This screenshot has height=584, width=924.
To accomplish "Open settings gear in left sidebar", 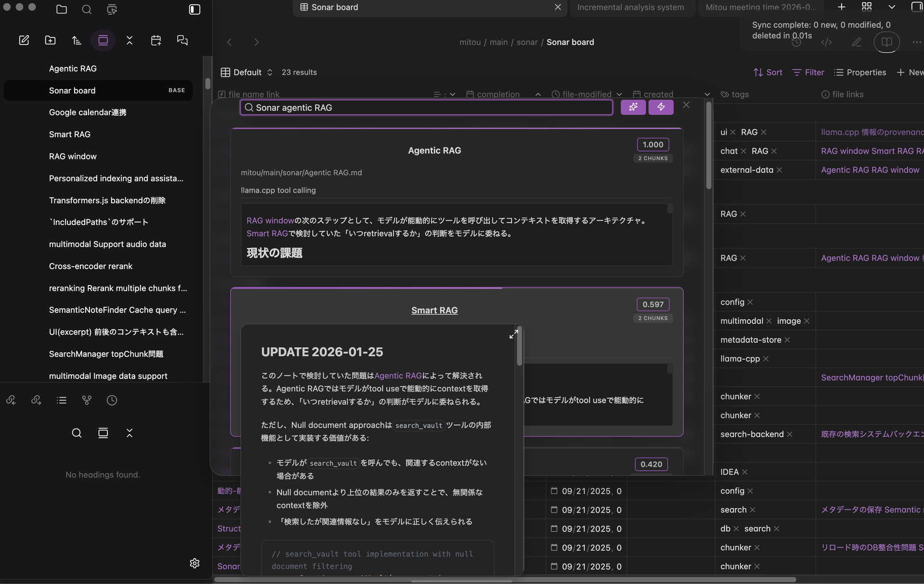I will tap(194, 563).
